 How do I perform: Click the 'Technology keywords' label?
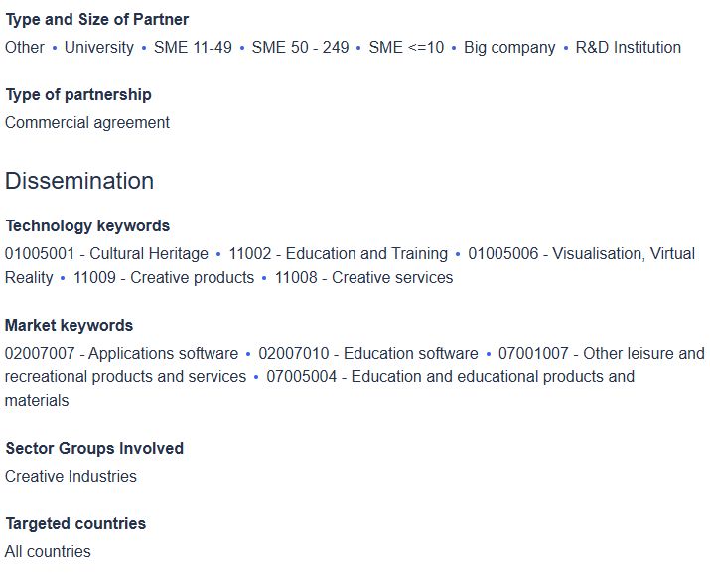coord(87,225)
